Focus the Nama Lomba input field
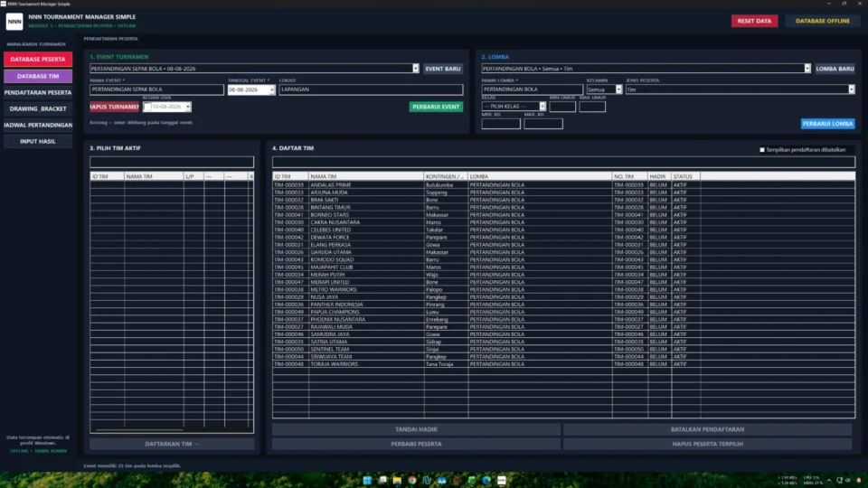Image resolution: width=868 pixels, height=488 pixels. (x=532, y=89)
